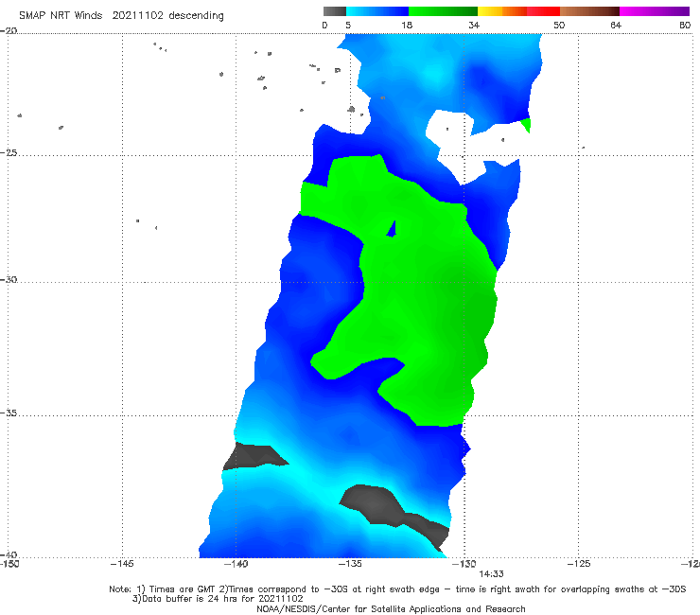700x615 pixels.
Task: Click the longitude label "-130"
Action: (x=464, y=564)
